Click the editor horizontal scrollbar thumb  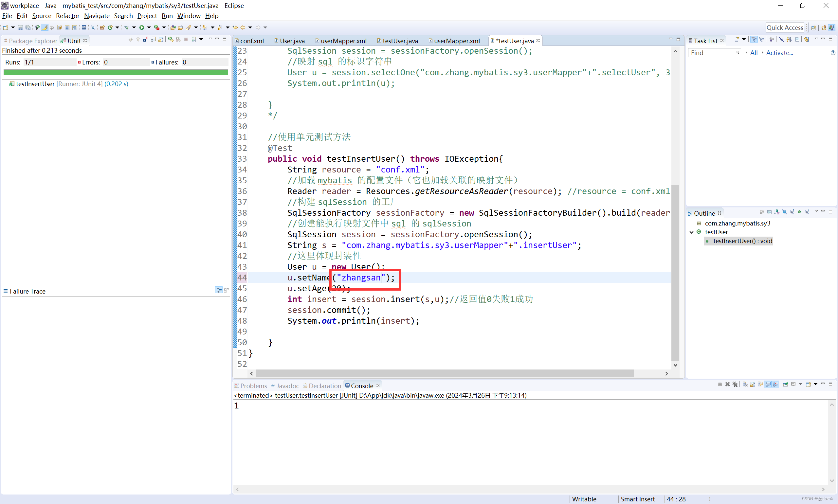pyautogui.click(x=444, y=374)
